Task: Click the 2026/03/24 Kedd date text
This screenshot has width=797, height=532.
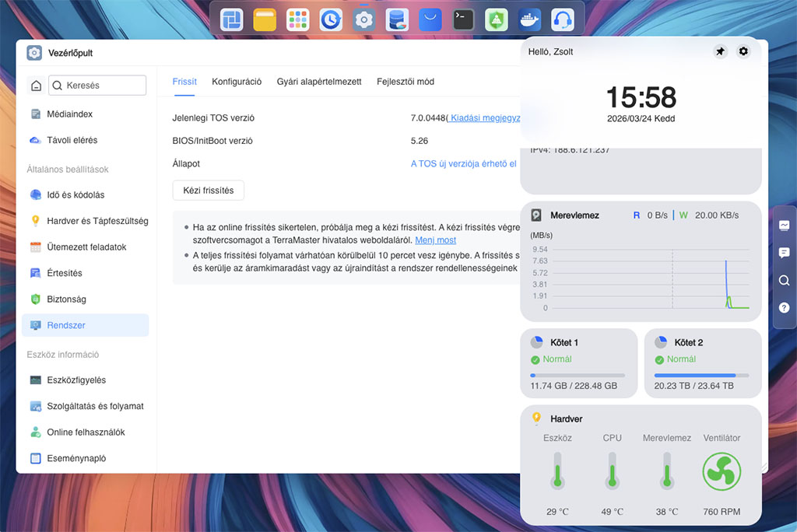Action: pos(641,118)
